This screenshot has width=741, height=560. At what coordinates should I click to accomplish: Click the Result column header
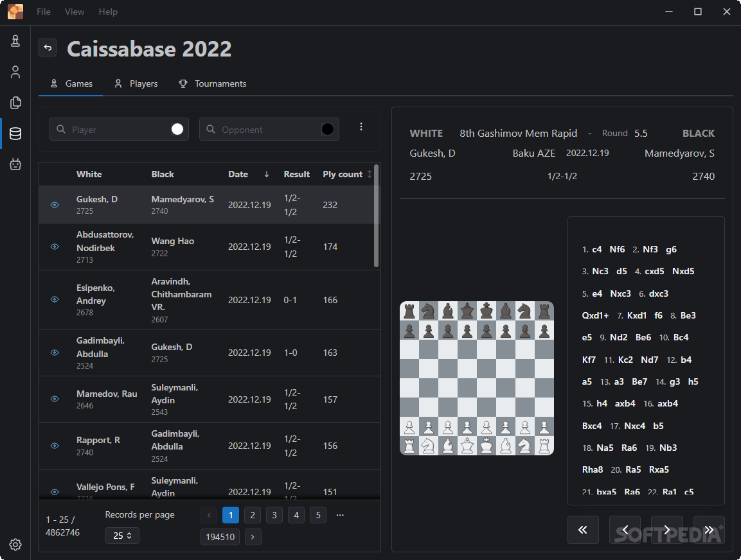pos(297,174)
